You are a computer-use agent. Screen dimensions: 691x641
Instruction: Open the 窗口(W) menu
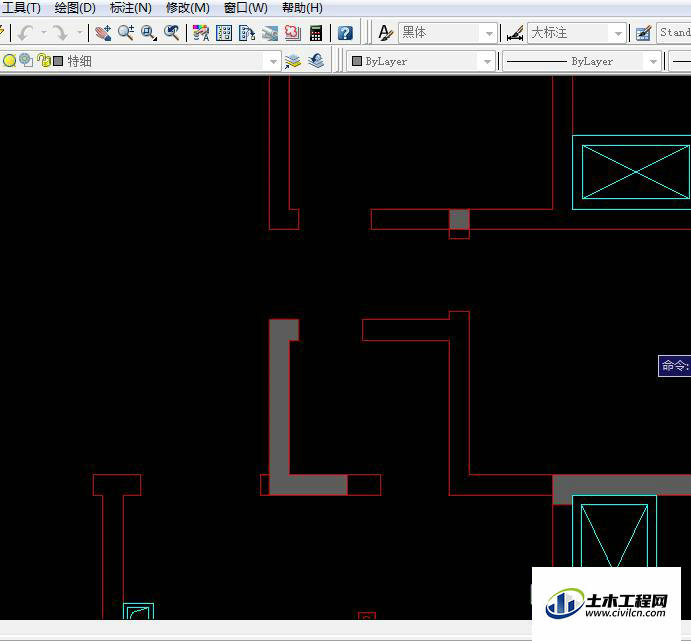coord(245,8)
